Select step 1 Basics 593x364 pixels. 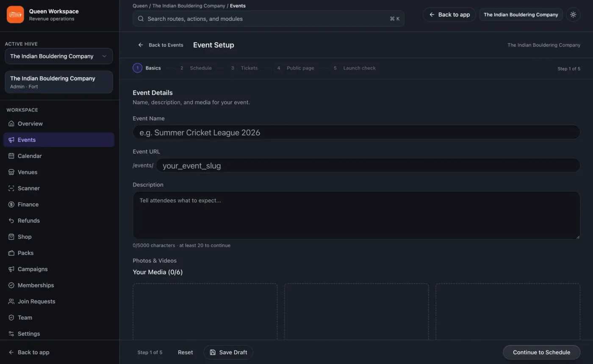[147, 68]
